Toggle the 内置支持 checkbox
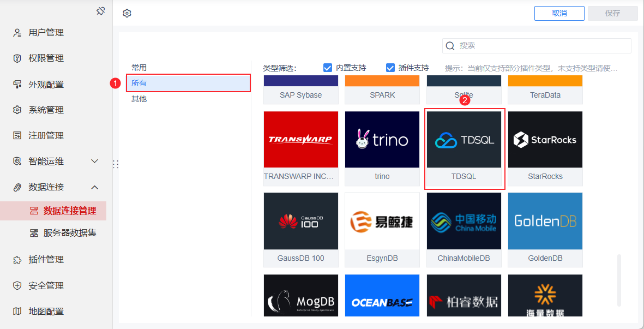This screenshot has height=329, width=644. coord(327,68)
